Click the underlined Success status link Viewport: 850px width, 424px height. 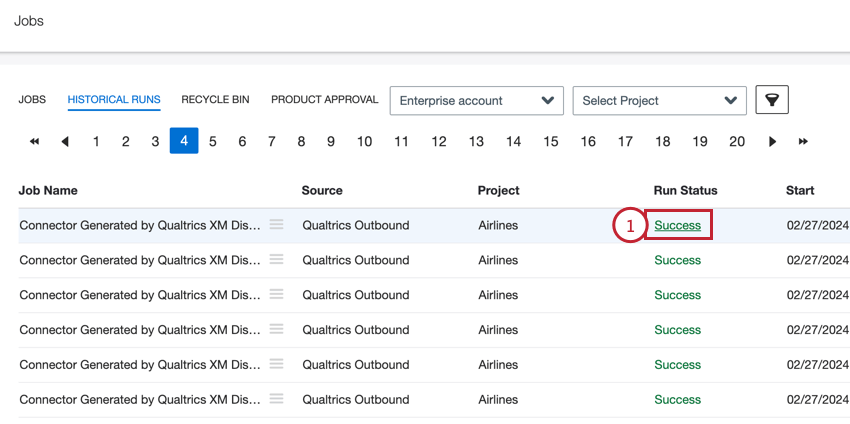click(677, 226)
